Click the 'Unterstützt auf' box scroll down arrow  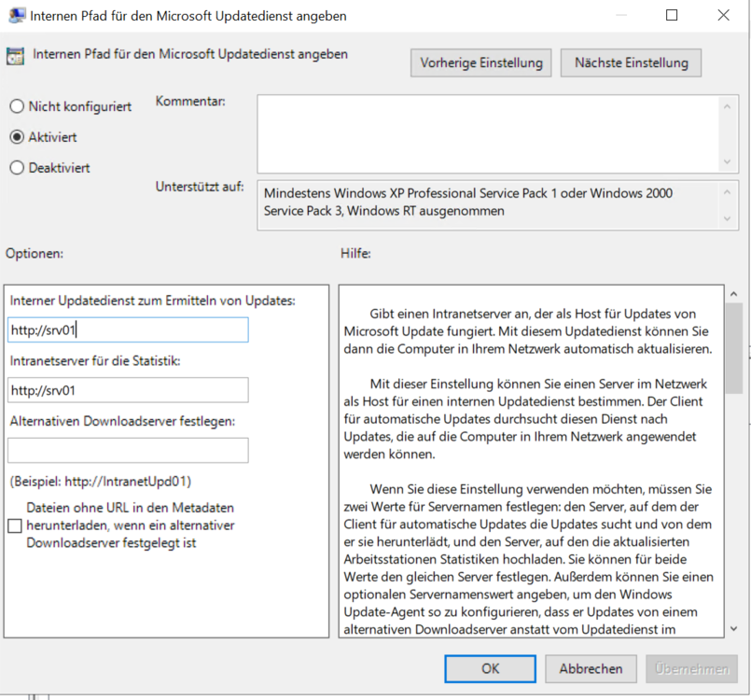727,218
